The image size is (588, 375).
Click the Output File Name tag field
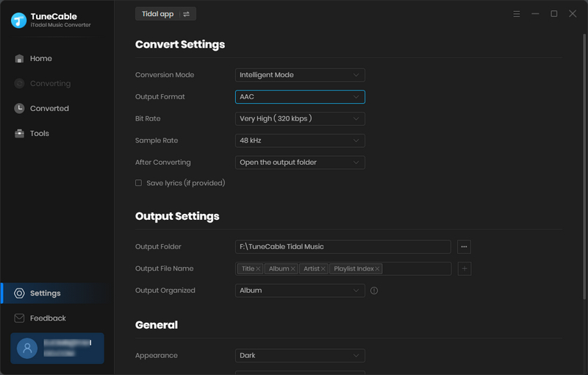coord(343,268)
